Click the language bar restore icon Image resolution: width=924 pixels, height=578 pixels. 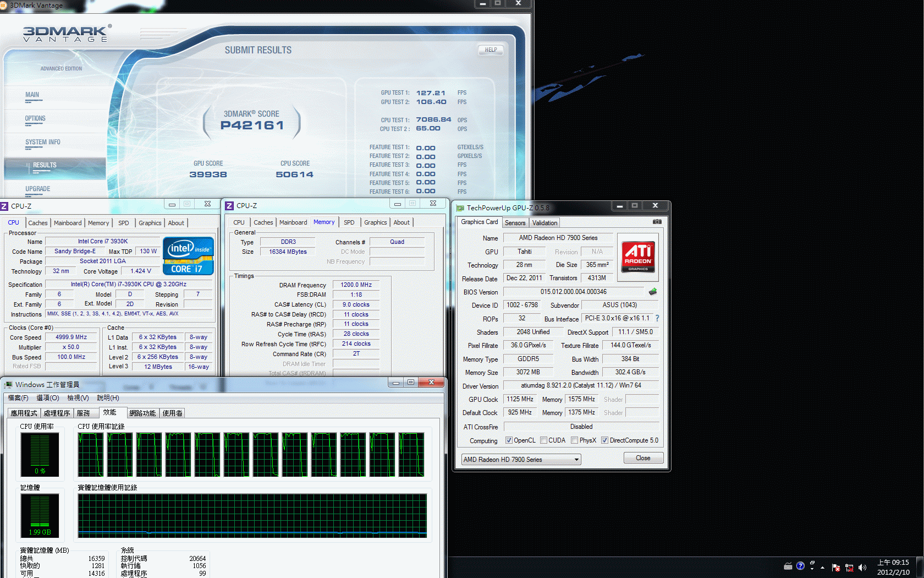coord(812,563)
